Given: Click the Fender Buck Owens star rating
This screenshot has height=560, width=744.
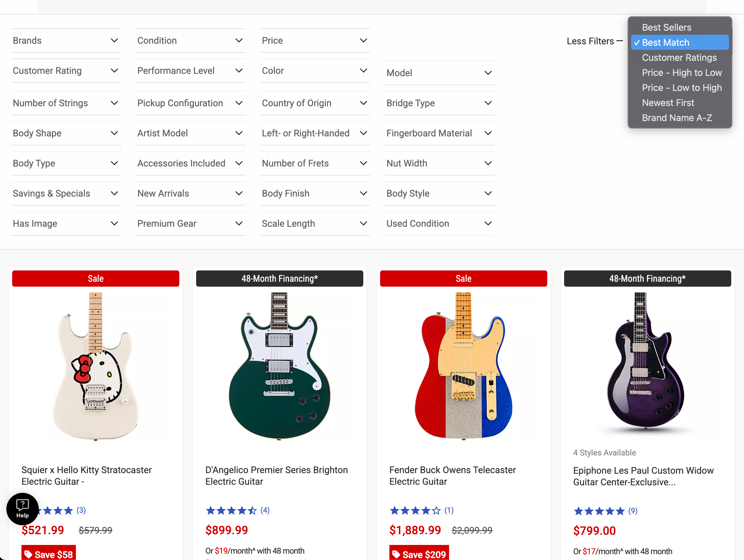Looking at the screenshot, I should point(415,510).
